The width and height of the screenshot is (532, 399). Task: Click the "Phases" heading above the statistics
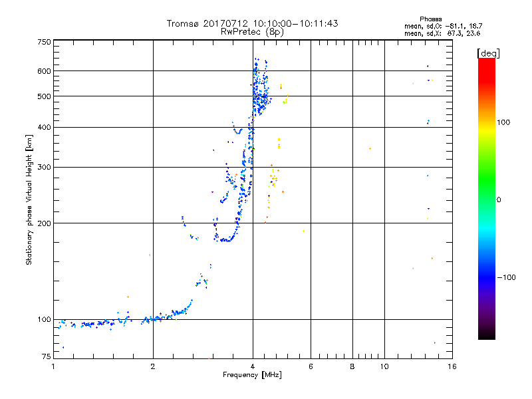tap(430, 19)
